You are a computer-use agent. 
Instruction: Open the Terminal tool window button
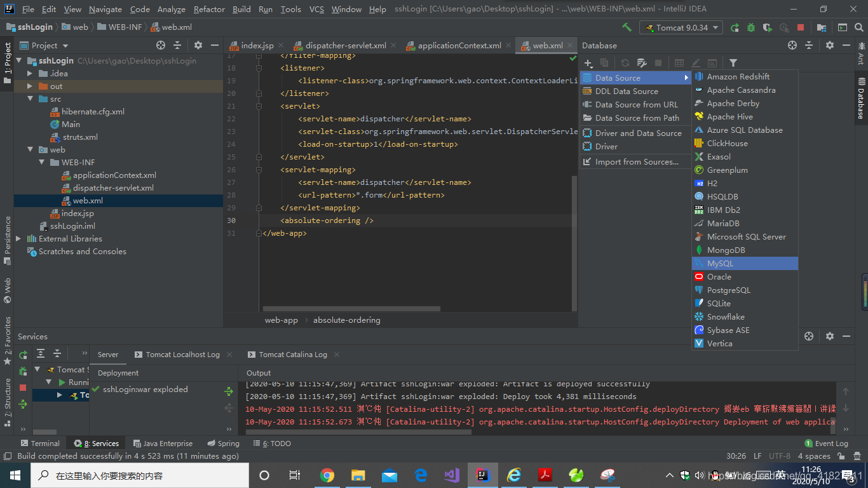pos(40,444)
